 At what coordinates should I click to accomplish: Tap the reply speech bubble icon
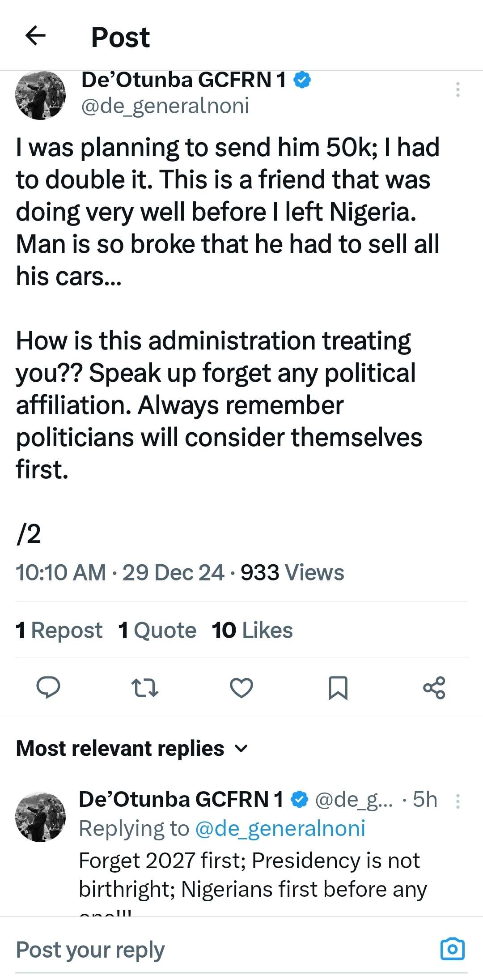[x=48, y=688]
